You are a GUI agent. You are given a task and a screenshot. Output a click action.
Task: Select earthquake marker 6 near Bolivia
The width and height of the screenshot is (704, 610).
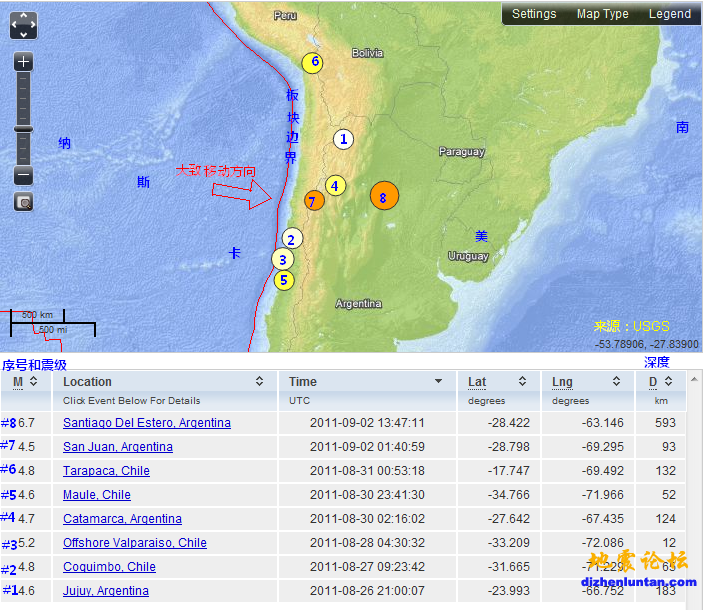312,62
